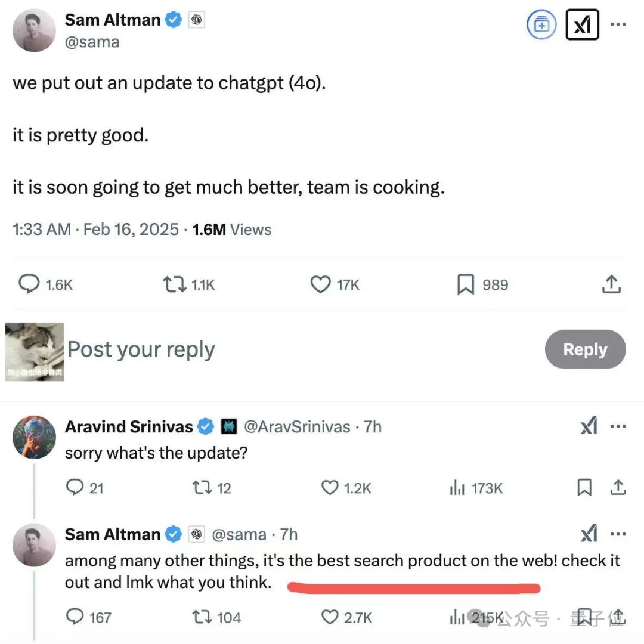Open more options on Sam Altman's reply
Viewport: 644px width, 644px height.
tap(617, 534)
